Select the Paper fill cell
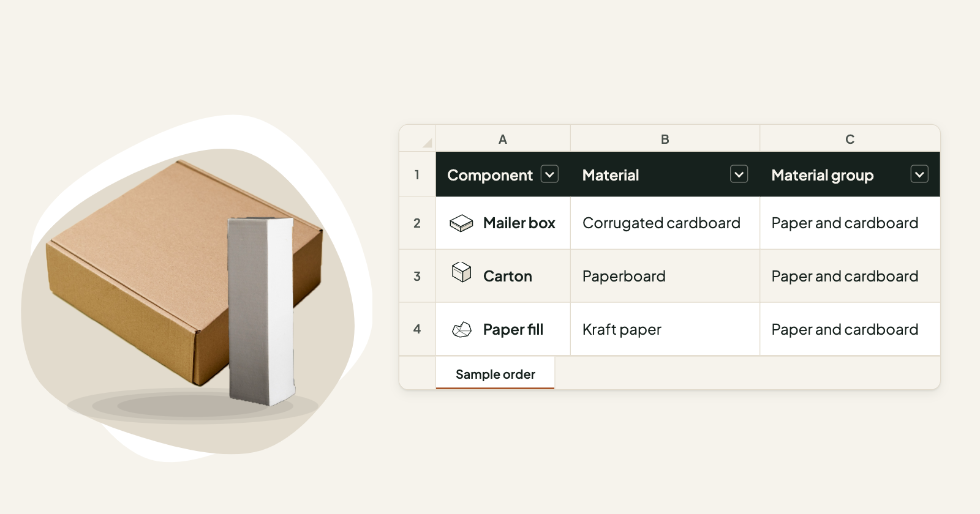Screen dimensions: 980x514 point(503,329)
